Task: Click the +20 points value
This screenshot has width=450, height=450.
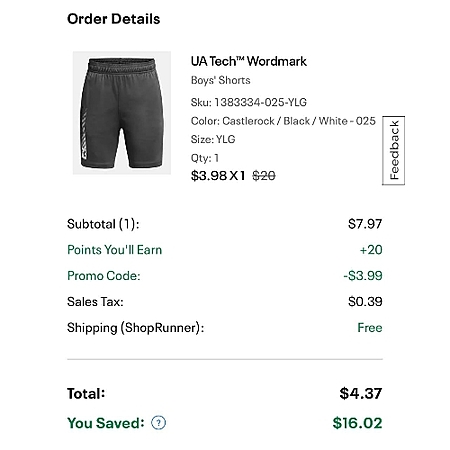Action: [x=371, y=250]
